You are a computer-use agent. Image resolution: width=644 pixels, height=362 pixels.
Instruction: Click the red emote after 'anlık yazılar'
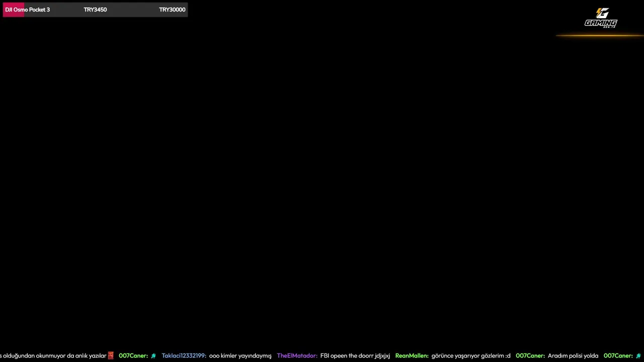(111, 355)
